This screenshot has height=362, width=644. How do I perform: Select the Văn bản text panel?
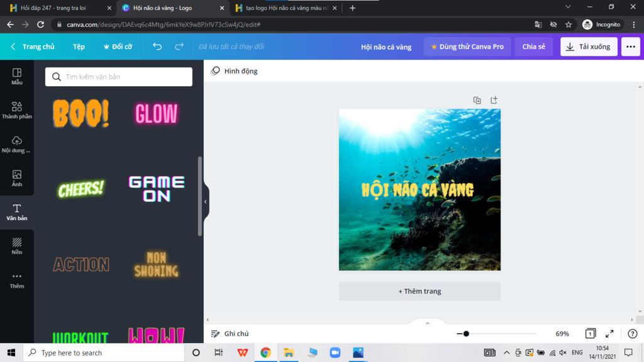(x=17, y=212)
